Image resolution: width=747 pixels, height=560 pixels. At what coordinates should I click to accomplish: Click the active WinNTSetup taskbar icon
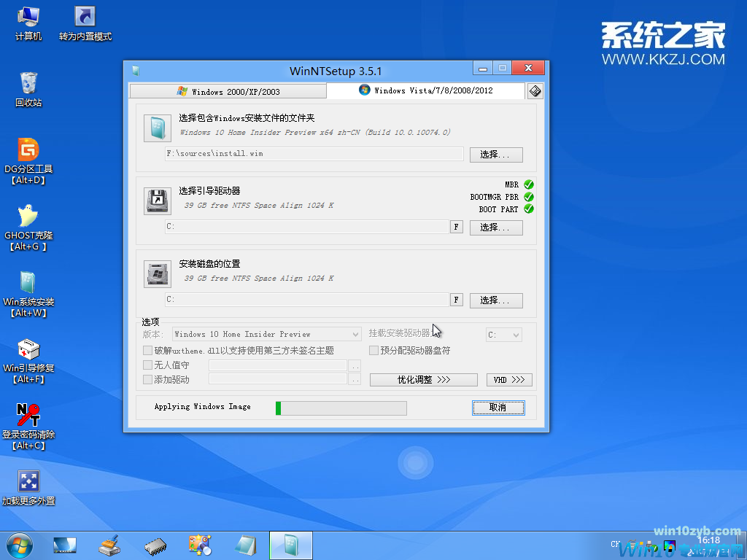290,545
